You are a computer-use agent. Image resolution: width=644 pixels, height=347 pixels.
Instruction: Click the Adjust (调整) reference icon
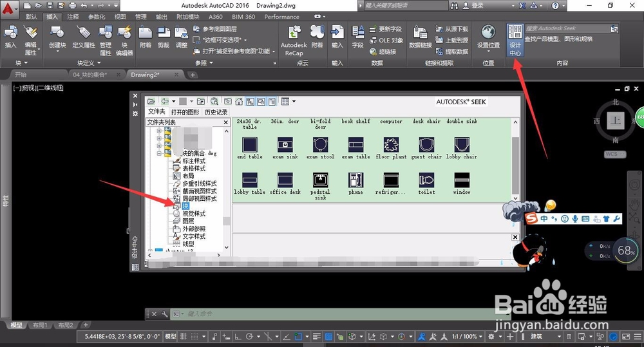coord(182,37)
